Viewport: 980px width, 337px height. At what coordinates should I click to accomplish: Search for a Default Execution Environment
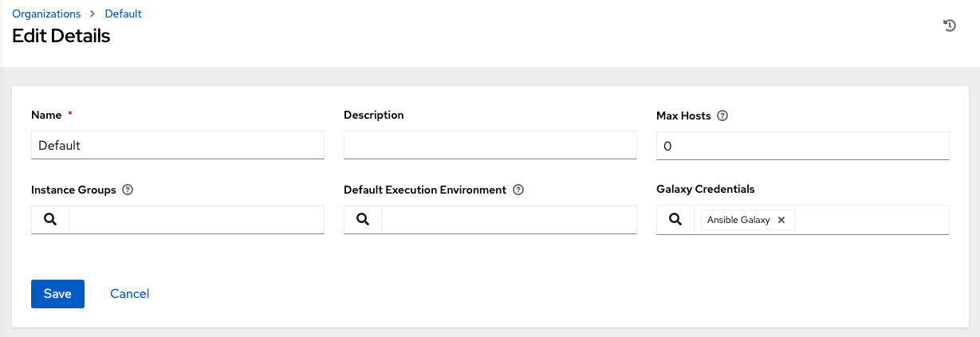pos(363,220)
